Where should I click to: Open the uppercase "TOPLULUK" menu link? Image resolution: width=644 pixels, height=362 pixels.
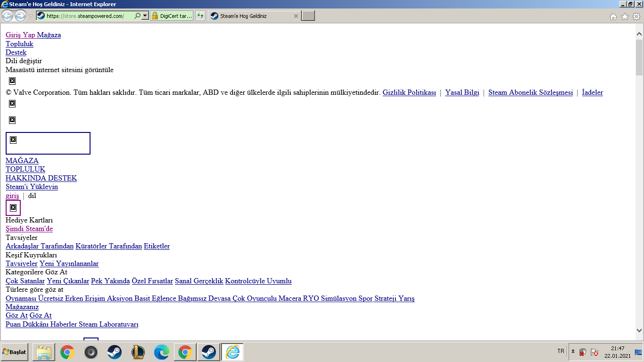[25, 169]
